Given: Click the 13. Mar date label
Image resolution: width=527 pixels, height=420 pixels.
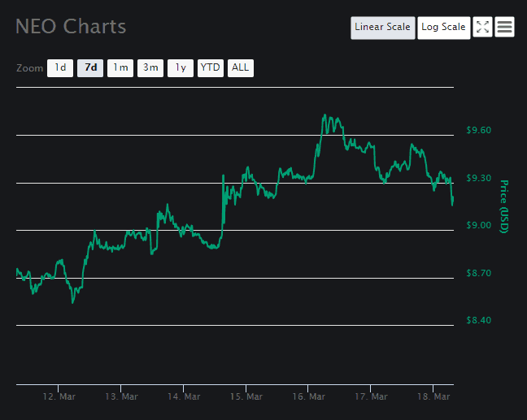Looking at the screenshot, I should click(x=121, y=396).
